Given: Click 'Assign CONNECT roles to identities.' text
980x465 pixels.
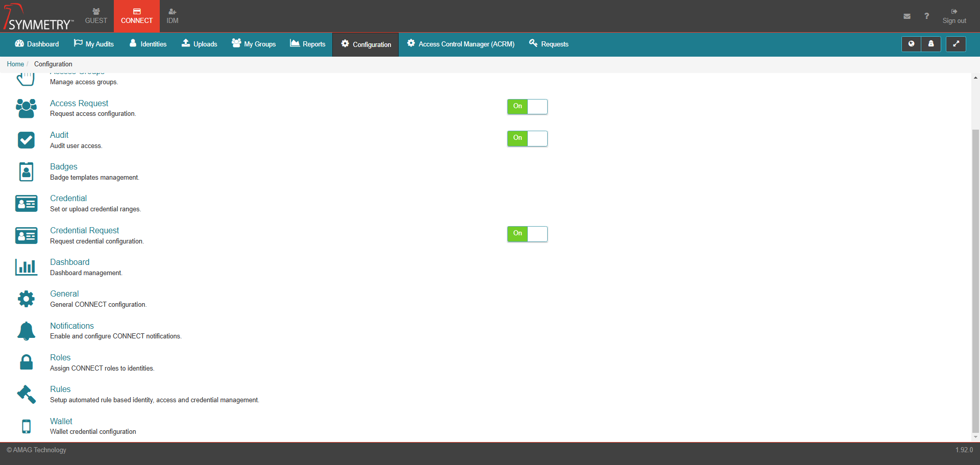Looking at the screenshot, I should [x=102, y=369].
